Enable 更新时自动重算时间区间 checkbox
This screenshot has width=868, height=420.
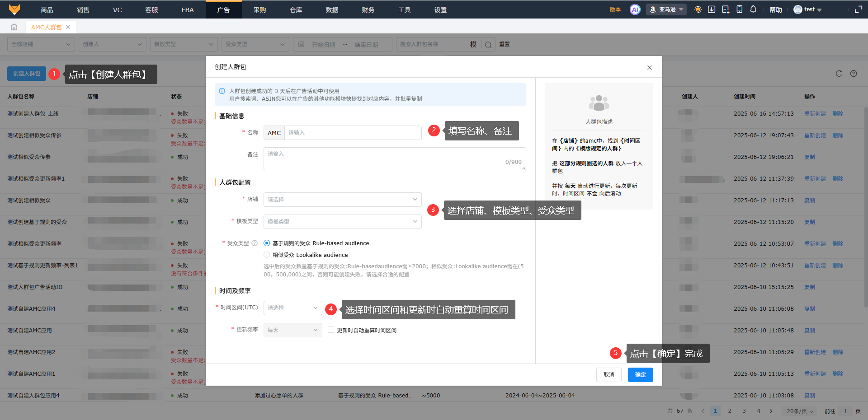[331, 330]
